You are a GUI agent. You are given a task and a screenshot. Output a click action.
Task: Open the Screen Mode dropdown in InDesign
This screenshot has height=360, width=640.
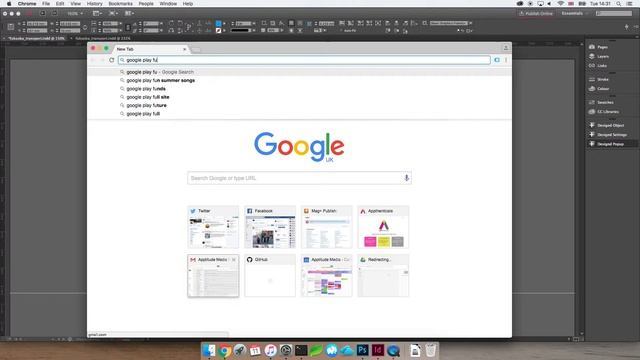tap(113, 13)
